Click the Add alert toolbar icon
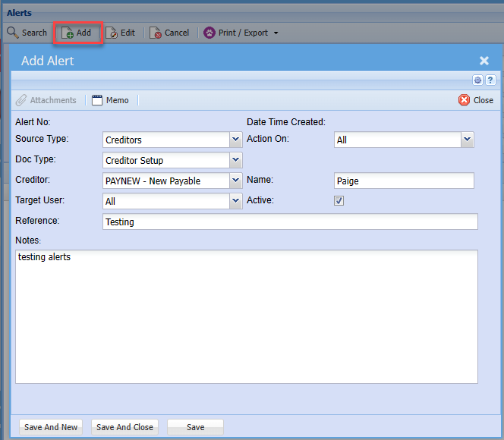 pos(68,33)
